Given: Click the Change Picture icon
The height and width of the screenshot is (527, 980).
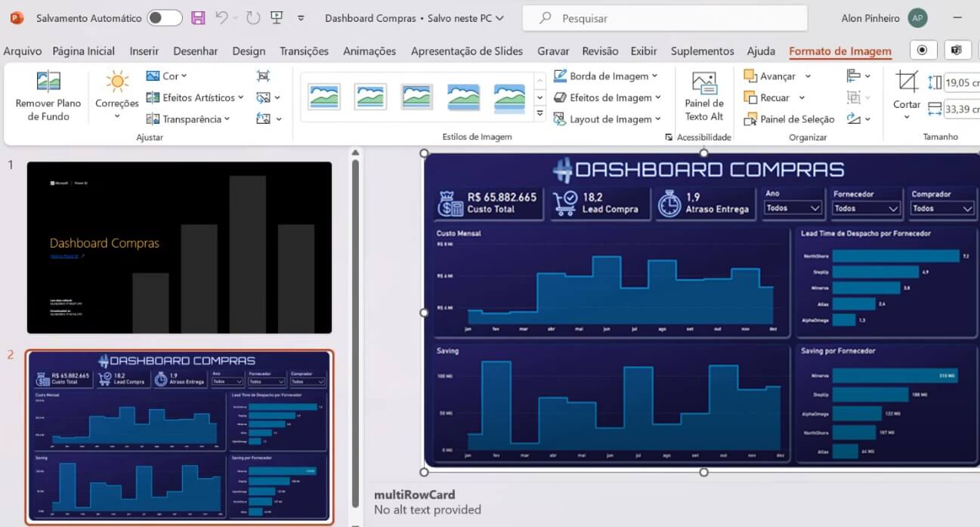Looking at the screenshot, I should click(263, 97).
